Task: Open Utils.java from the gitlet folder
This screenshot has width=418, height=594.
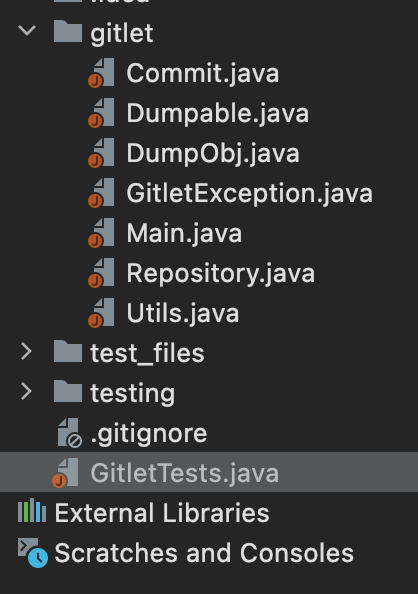Action: (183, 314)
